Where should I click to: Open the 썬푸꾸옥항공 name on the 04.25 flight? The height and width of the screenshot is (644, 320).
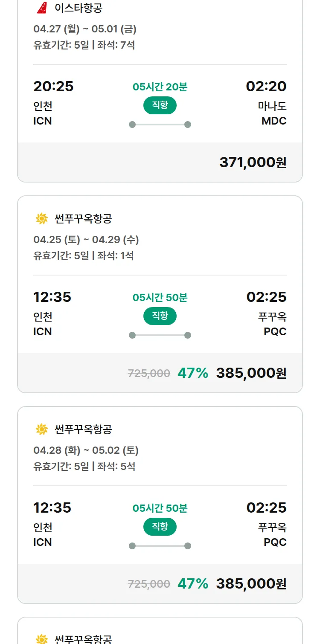(x=83, y=219)
